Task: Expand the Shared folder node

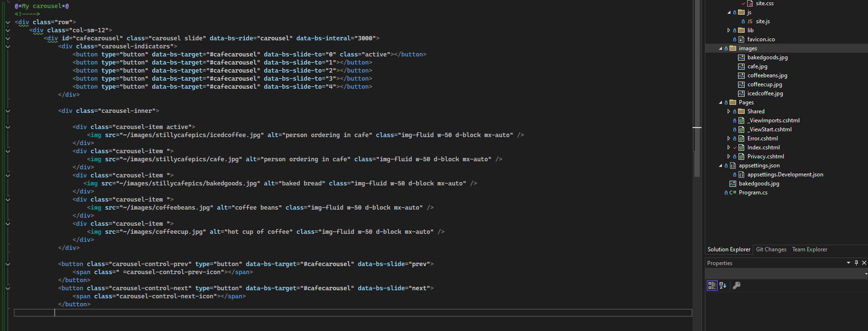Action: pyautogui.click(x=729, y=111)
